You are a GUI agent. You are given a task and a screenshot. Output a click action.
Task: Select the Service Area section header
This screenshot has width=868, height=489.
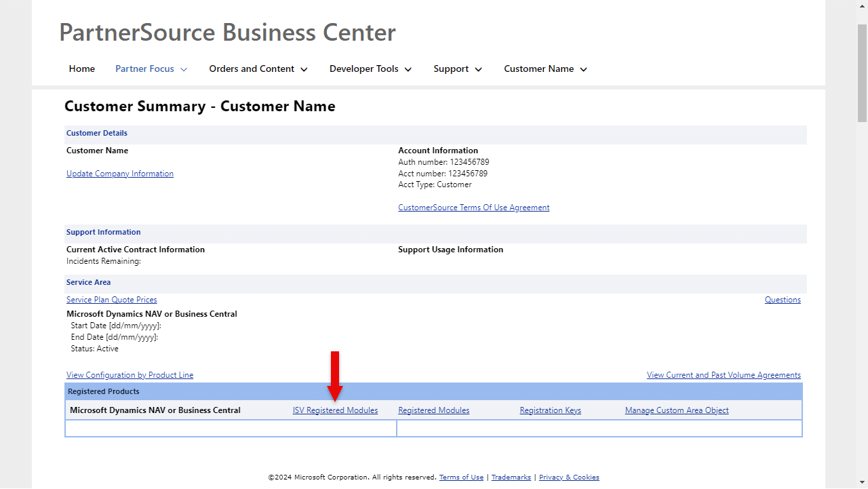point(435,283)
